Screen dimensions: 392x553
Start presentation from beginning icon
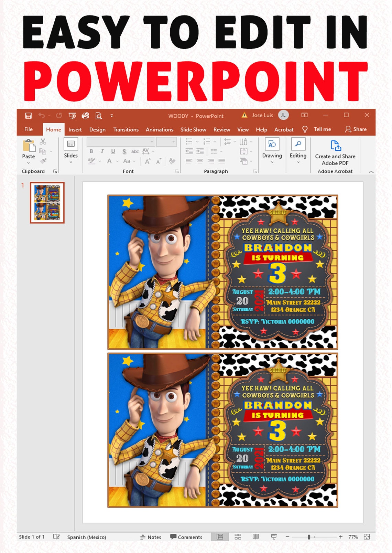(72, 116)
